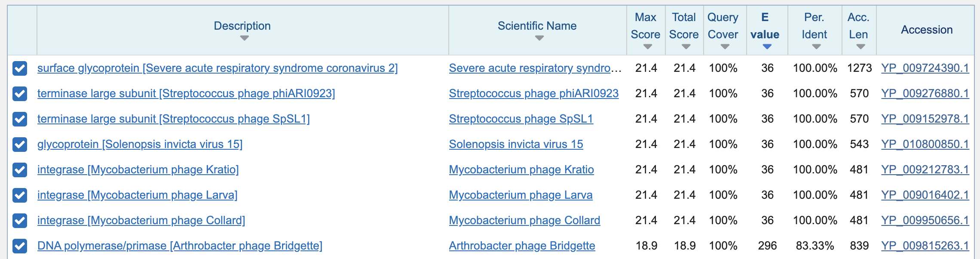Deselect the Solenopsis invicta virus 15 row

click(x=20, y=145)
